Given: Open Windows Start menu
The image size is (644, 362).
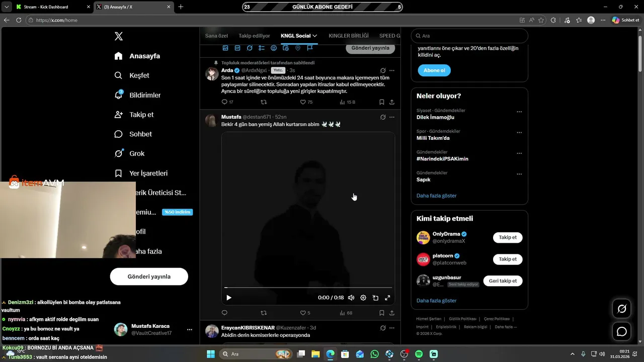Looking at the screenshot, I should click(x=210, y=354).
